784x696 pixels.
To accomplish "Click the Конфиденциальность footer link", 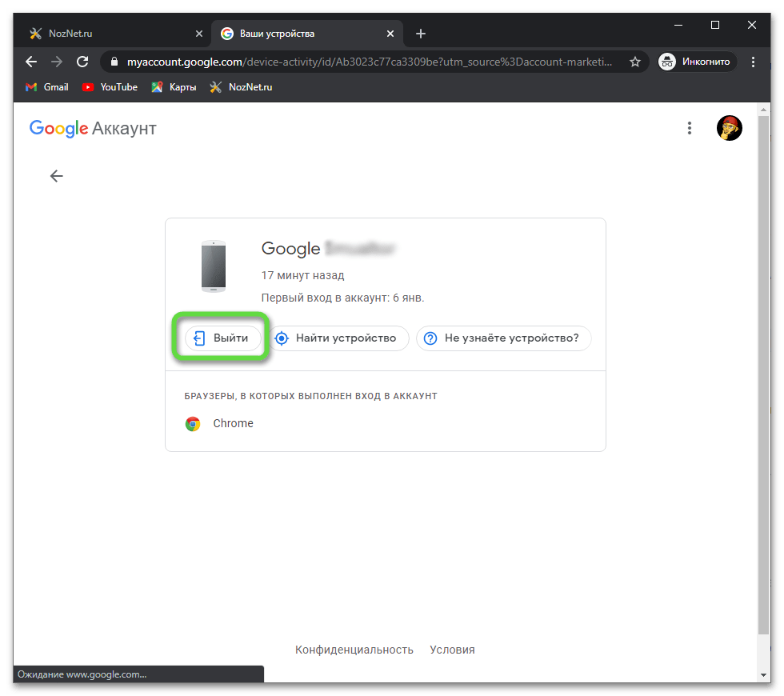I will click(x=354, y=650).
